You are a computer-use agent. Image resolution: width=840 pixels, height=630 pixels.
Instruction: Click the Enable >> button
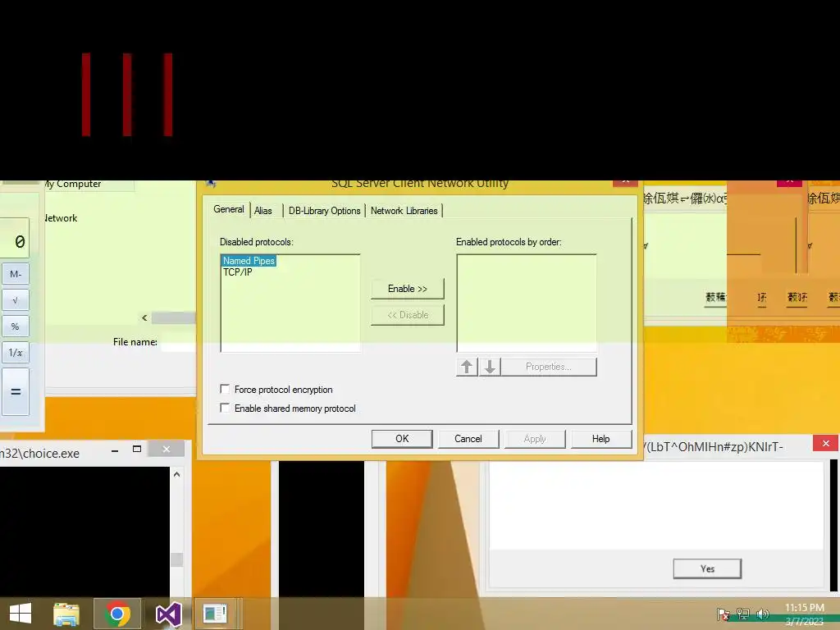(x=407, y=289)
